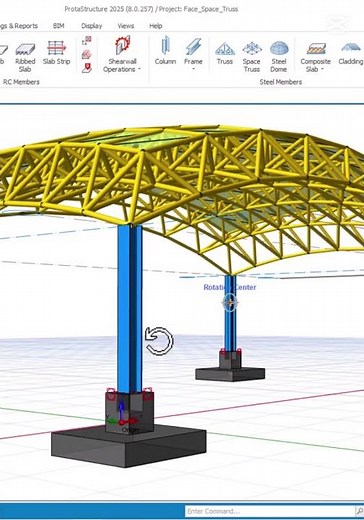Click the bottom small red shield-slab icon
364x520 pixels.
pos(87,68)
